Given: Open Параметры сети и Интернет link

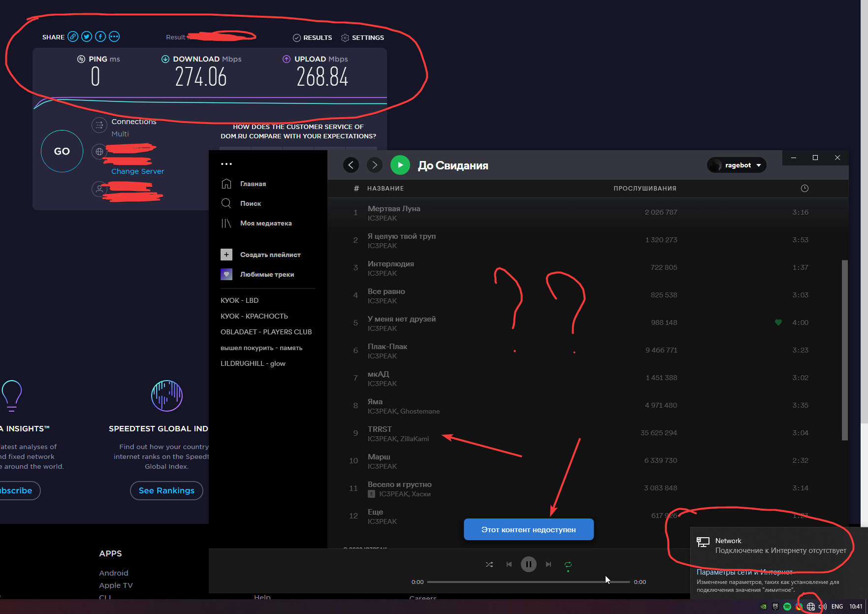Looking at the screenshot, I should click(744, 572).
